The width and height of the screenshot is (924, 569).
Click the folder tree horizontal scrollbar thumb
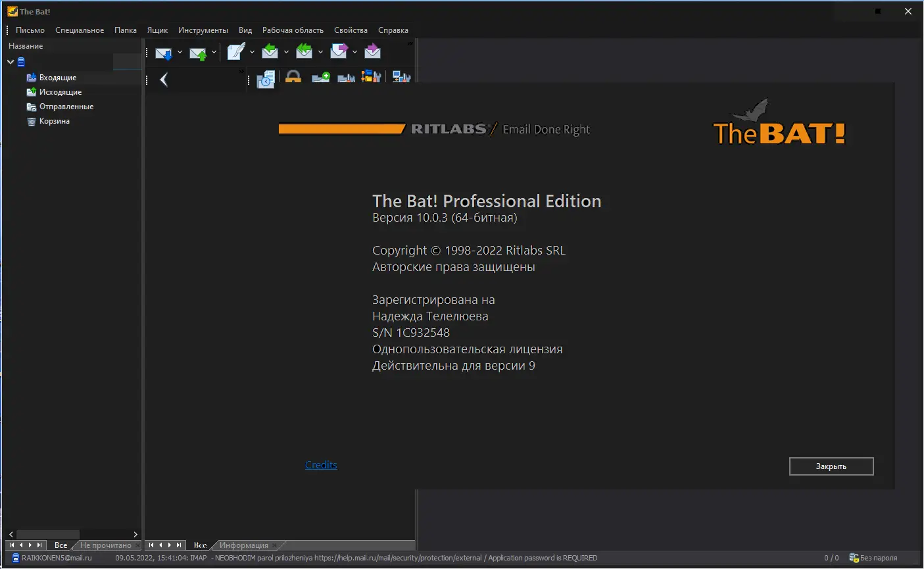coord(48,534)
